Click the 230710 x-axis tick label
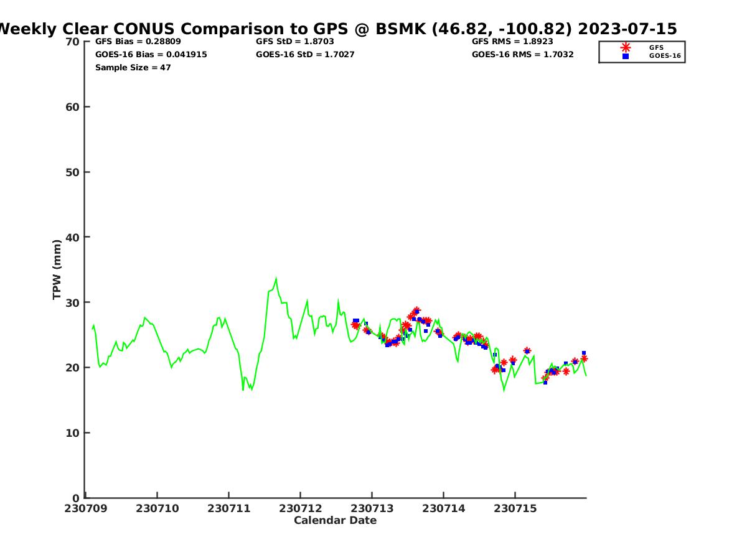The width and height of the screenshot is (747, 560). [157, 508]
